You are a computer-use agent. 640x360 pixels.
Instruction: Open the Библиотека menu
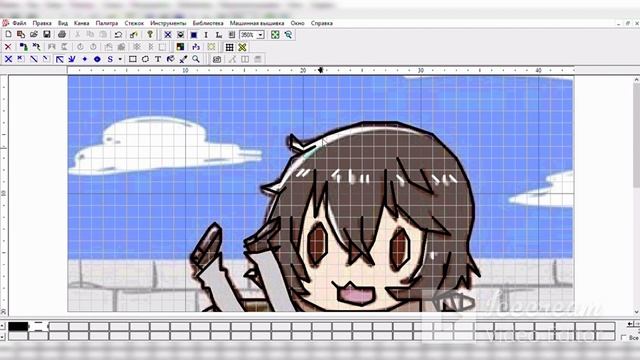(208, 23)
